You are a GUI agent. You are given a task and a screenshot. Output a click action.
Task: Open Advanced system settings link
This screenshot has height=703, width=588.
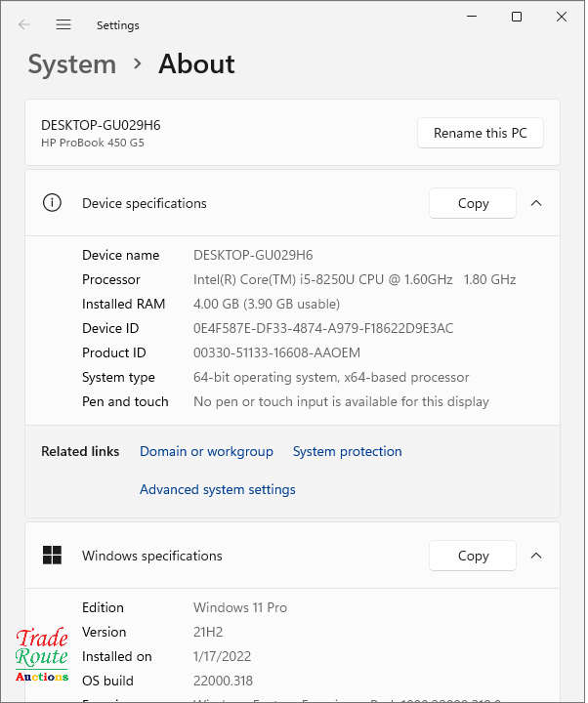(x=218, y=489)
